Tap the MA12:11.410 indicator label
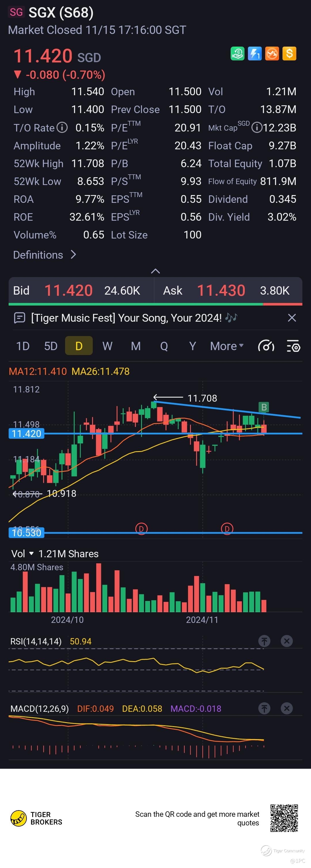 [x=38, y=371]
